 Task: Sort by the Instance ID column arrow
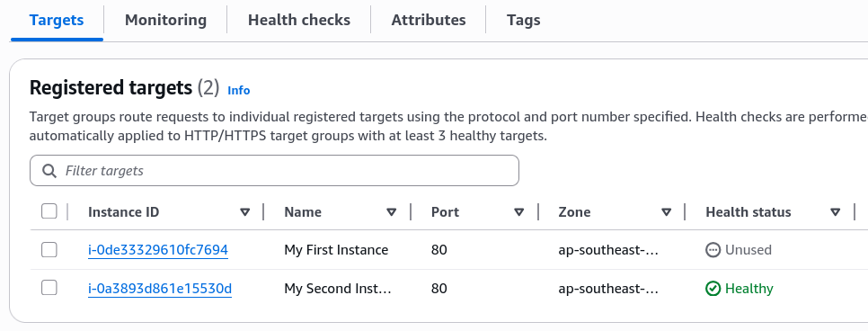pos(244,211)
